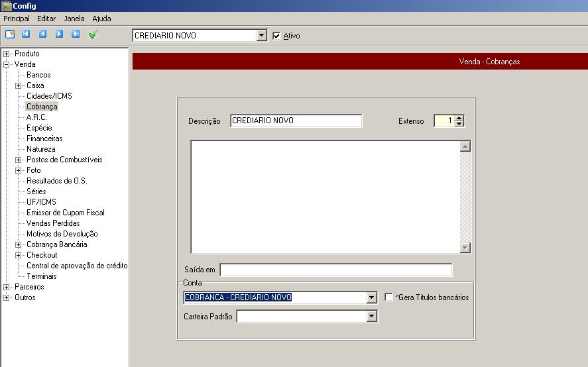Select Cidades/ICMS tree item
Image resolution: width=588 pixels, height=367 pixels.
(x=49, y=96)
